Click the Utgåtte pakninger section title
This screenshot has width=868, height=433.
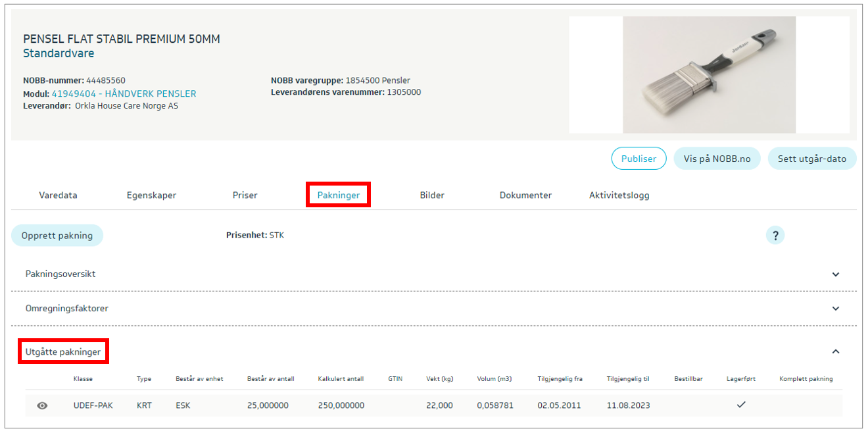[x=63, y=352]
